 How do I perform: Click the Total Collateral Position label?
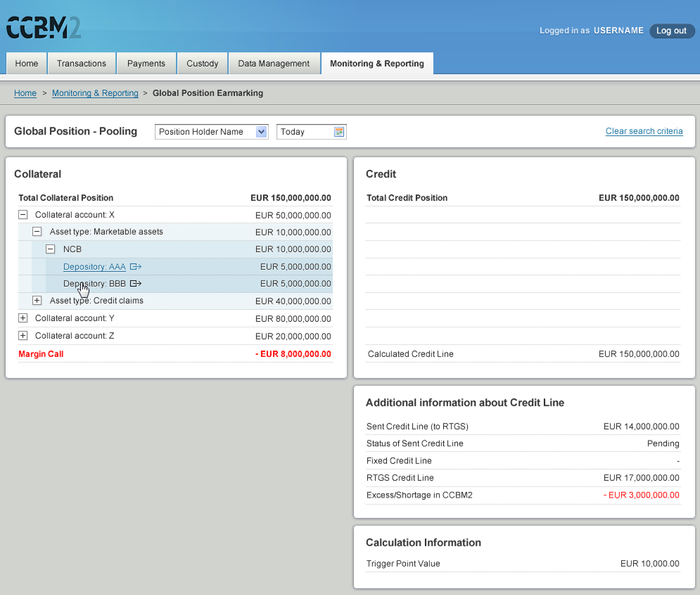(x=66, y=198)
